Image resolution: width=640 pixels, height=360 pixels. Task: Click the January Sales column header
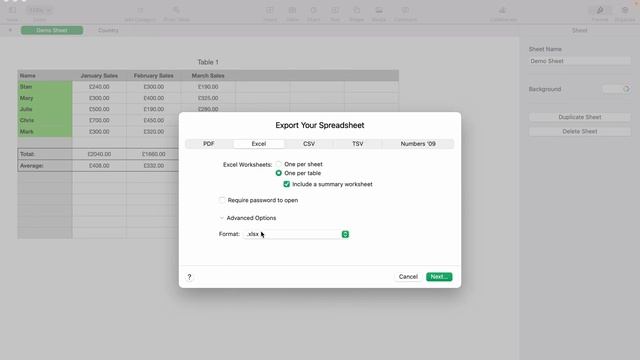99,76
